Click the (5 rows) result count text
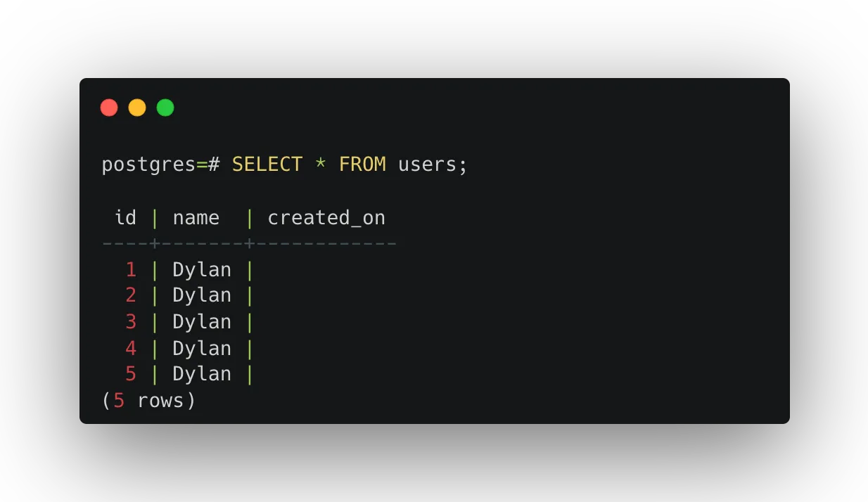 [148, 401]
